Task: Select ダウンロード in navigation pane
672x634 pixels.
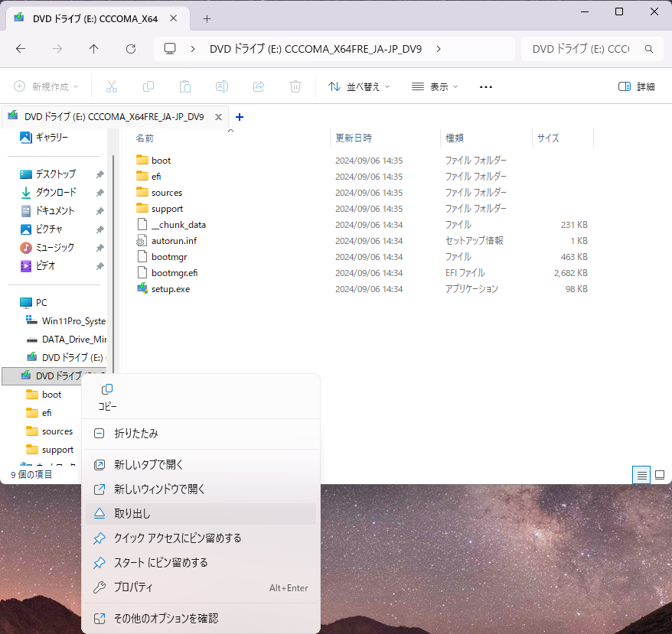Action: [x=56, y=193]
